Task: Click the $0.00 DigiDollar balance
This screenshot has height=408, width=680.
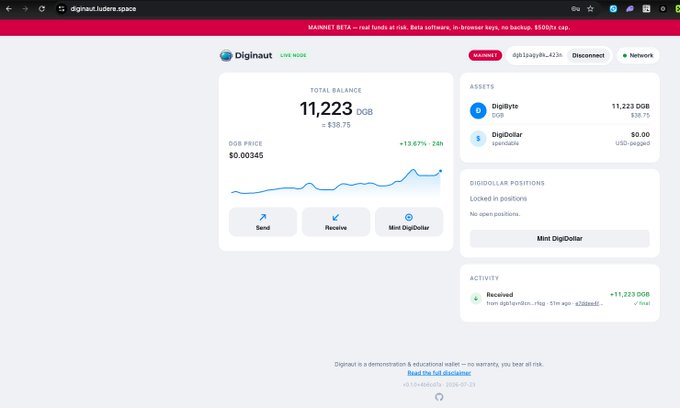Action: pyautogui.click(x=640, y=134)
